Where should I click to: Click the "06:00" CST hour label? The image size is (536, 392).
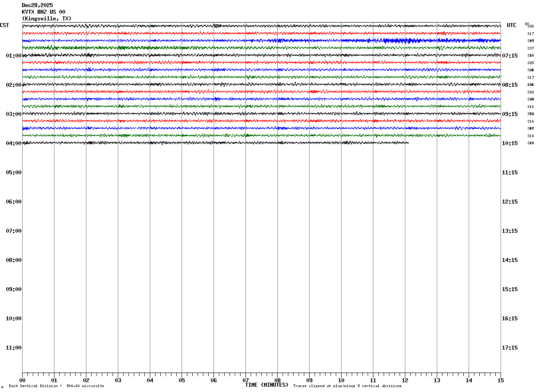(x=14, y=202)
